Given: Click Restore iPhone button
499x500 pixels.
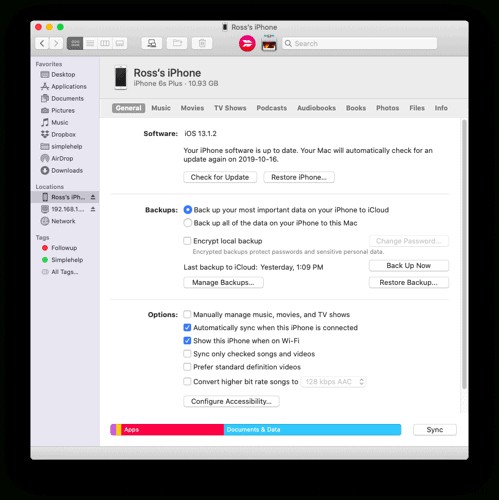Looking at the screenshot, I should (x=299, y=177).
